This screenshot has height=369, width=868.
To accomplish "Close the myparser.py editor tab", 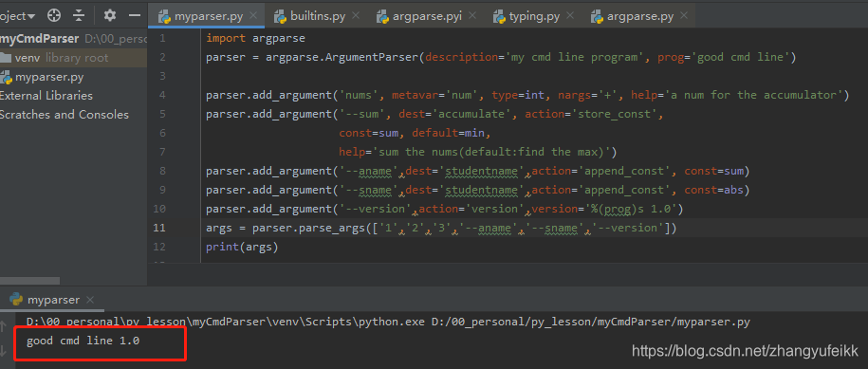I will pos(253,16).
